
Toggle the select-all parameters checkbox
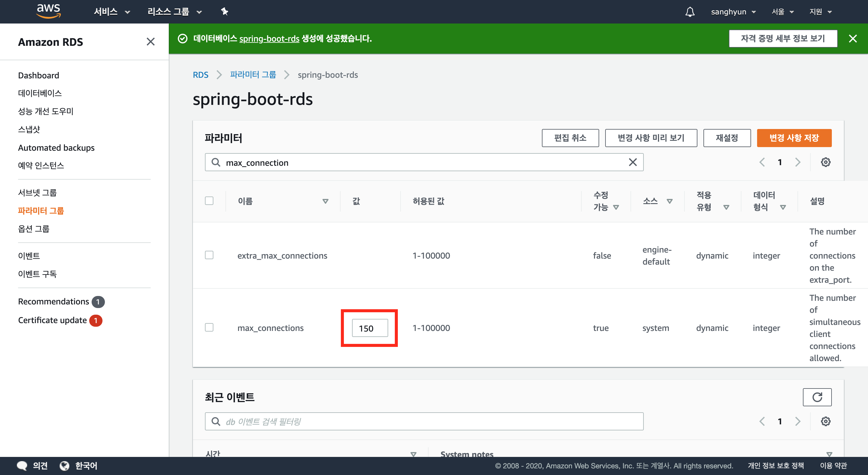[x=209, y=201]
